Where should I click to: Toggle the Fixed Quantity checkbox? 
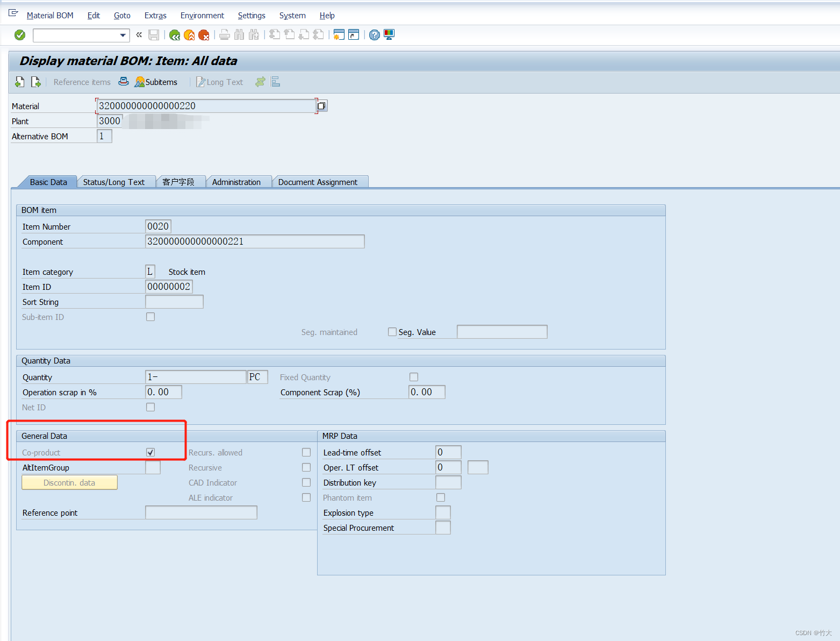click(414, 377)
